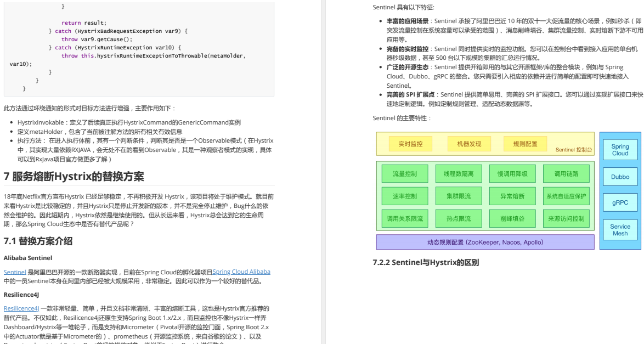Click the 定义metaHolder bullet item
Screen dimensions: 644x344
click(x=100, y=132)
